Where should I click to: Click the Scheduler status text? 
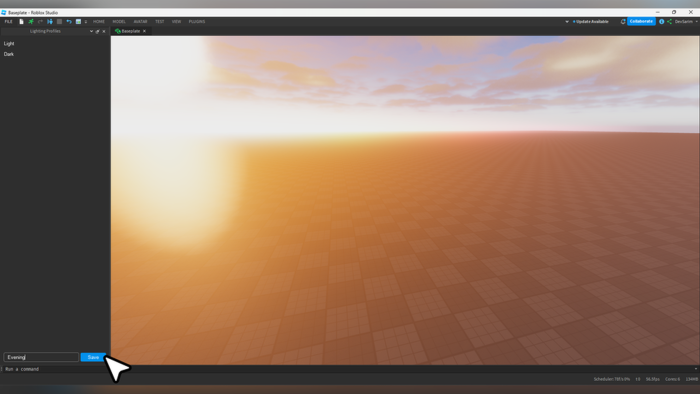(x=612, y=379)
